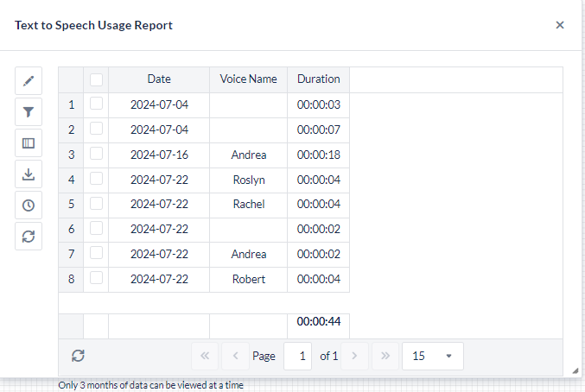Click the page number input field

pyautogui.click(x=297, y=356)
